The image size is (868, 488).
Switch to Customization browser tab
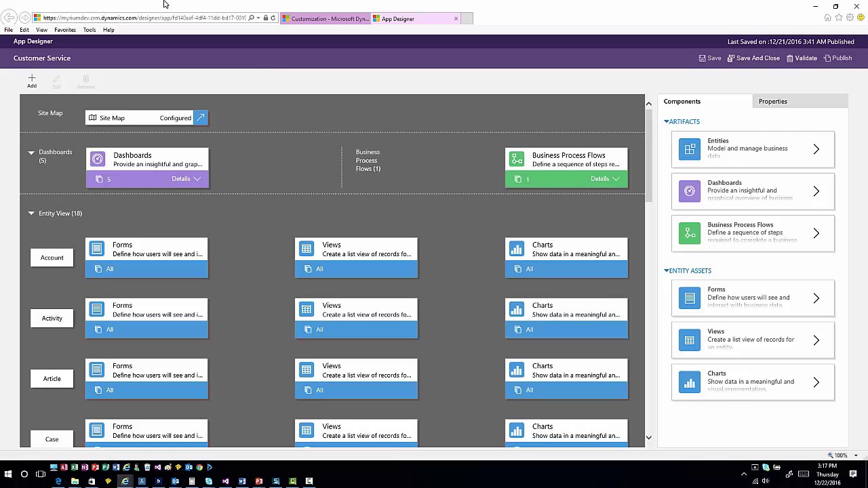[x=325, y=19]
